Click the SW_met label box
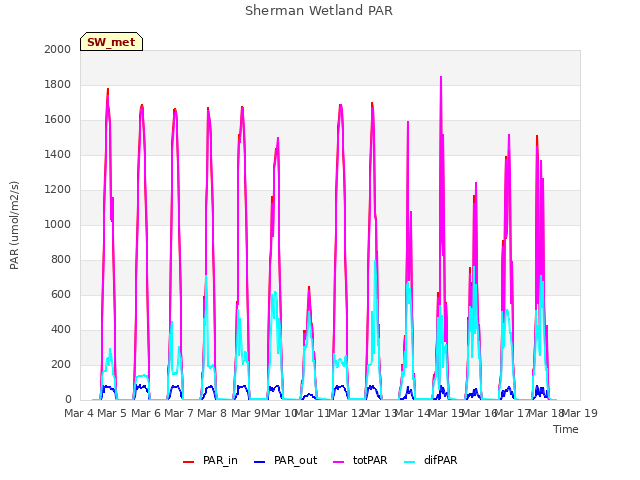Image resolution: width=640 pixels, height=480 pixels. (x=111, y=42)
